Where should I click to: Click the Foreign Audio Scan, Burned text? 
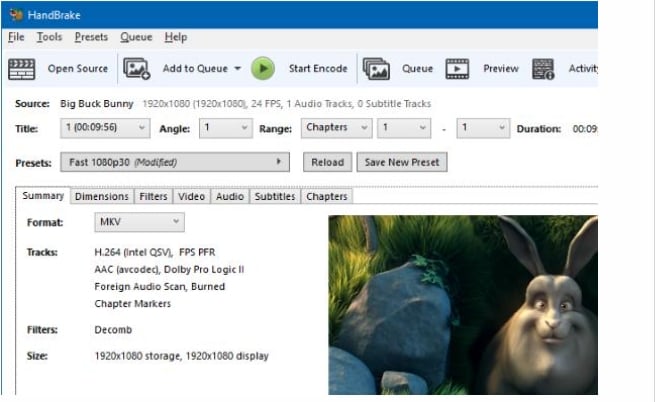[x=160, y=287]
